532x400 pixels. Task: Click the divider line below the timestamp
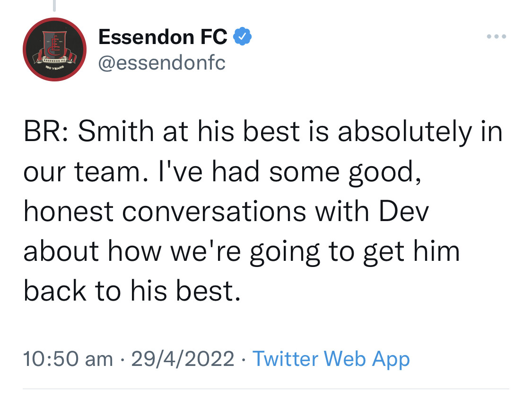[266, 389]
